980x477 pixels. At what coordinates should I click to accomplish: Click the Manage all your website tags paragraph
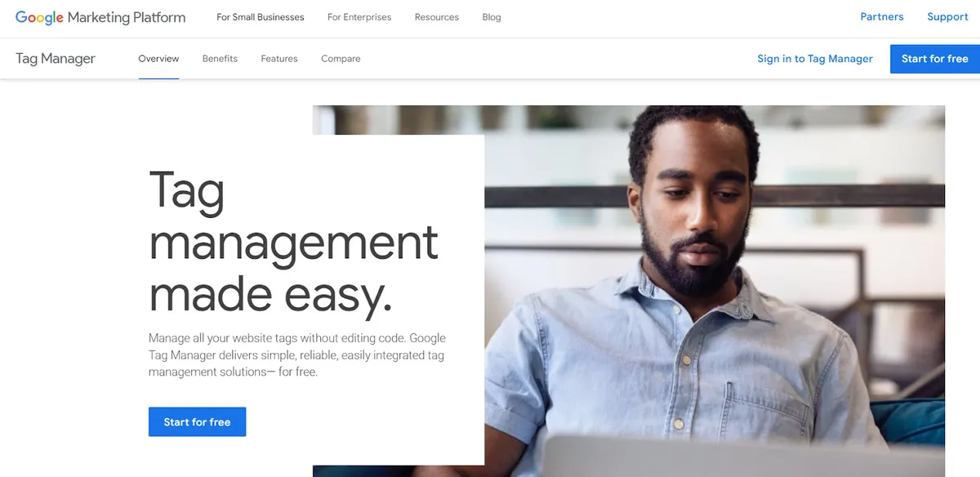[297, 354]
